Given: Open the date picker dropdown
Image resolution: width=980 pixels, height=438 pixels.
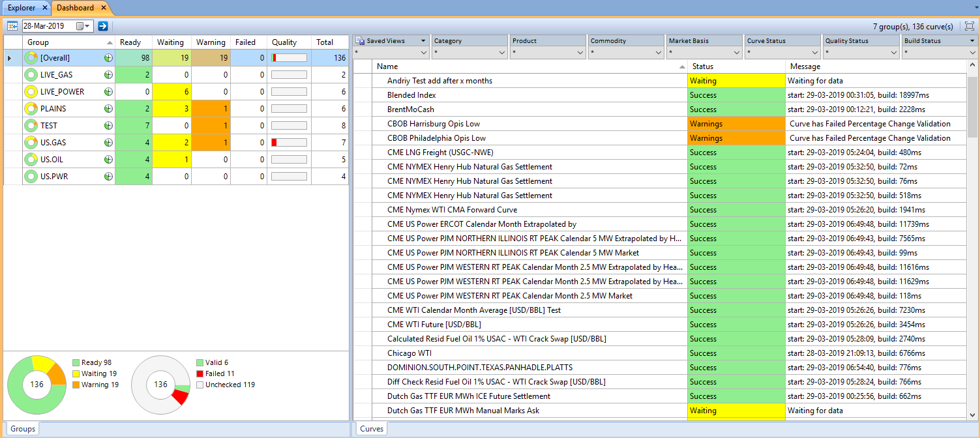Looking at the screenshot, I should coord(87,26).
